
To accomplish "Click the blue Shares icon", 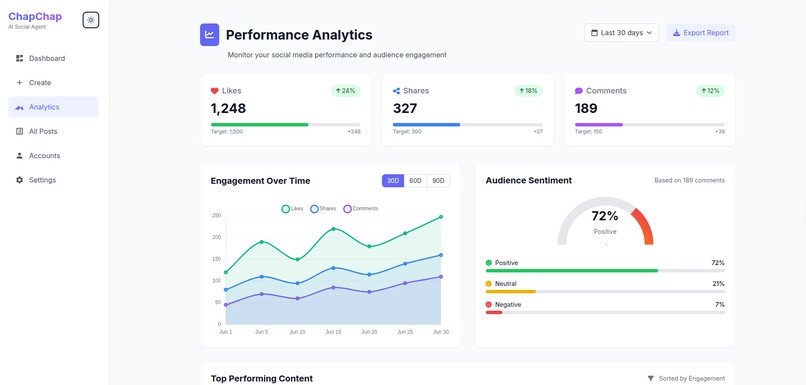I will (x=396, y=91).
